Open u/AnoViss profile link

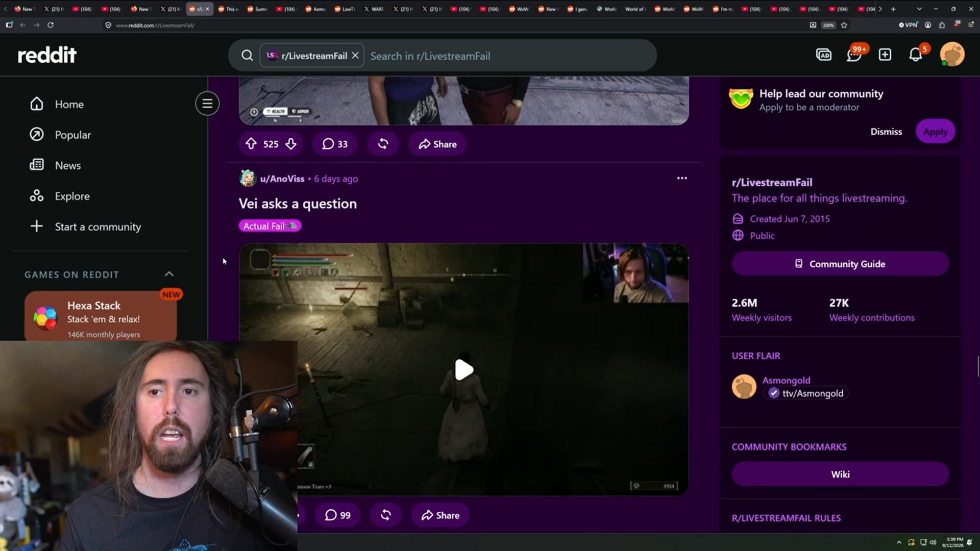click(282, 179)
